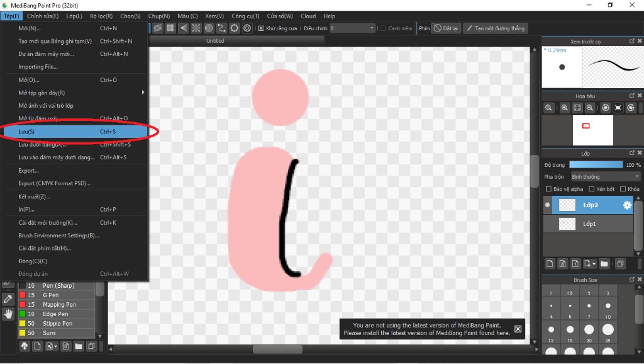
Task: Open the Điều chỉnh correction dropdown
Action: (x=352, y=28)
